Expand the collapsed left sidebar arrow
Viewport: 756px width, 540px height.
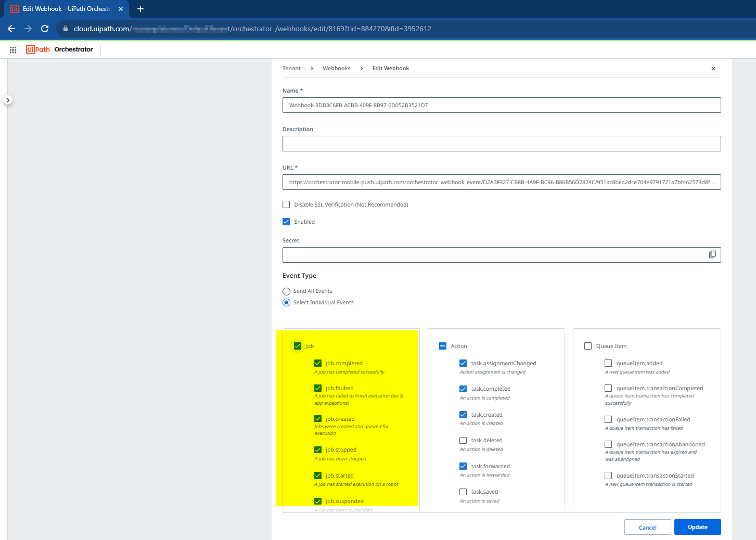8,100
